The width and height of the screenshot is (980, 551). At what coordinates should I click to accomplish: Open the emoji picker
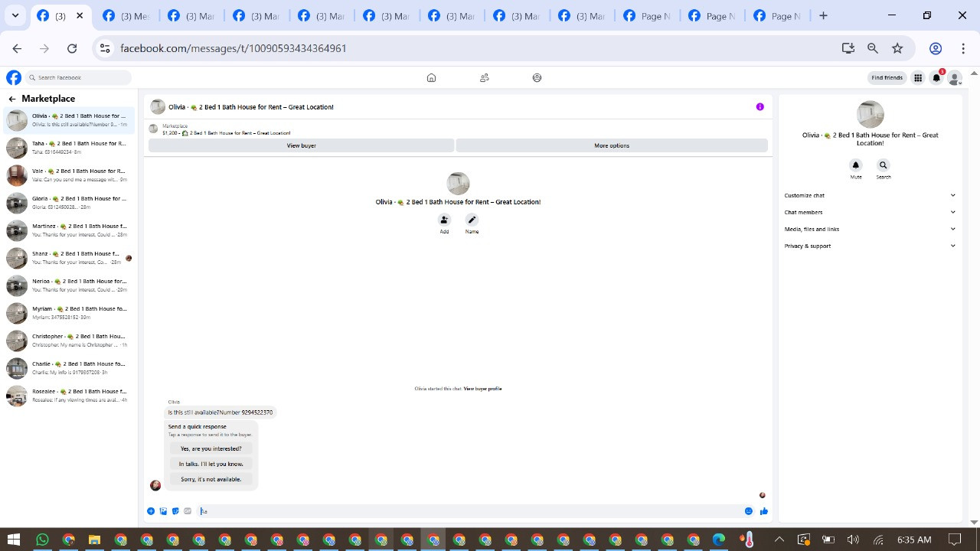749,511
